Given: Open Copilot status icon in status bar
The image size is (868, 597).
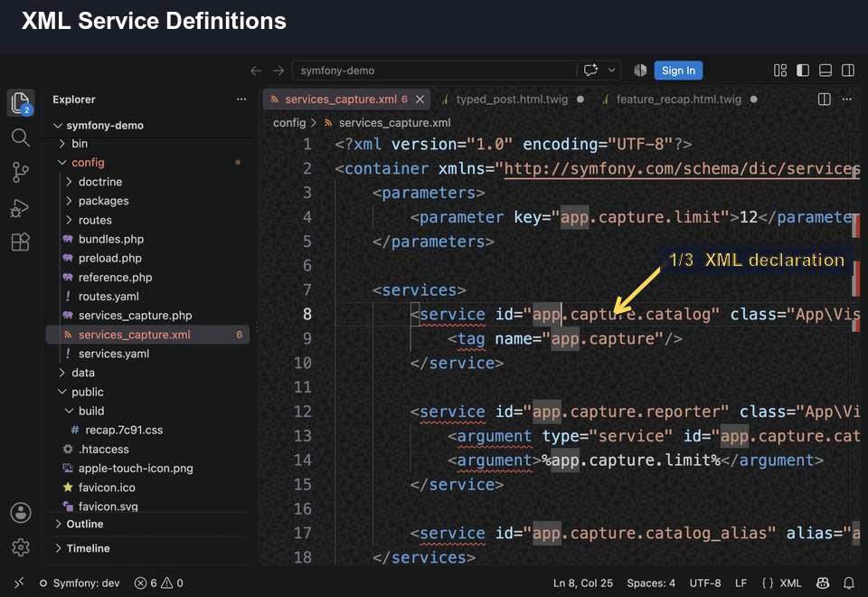Looking at the screenshot, I should click(x=823, y=583).
